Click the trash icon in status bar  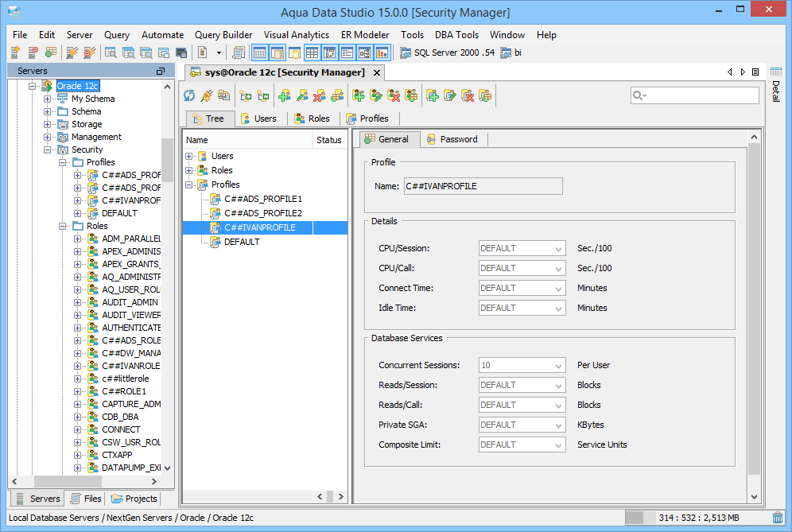pyautogui.click(x=778, y=518)
